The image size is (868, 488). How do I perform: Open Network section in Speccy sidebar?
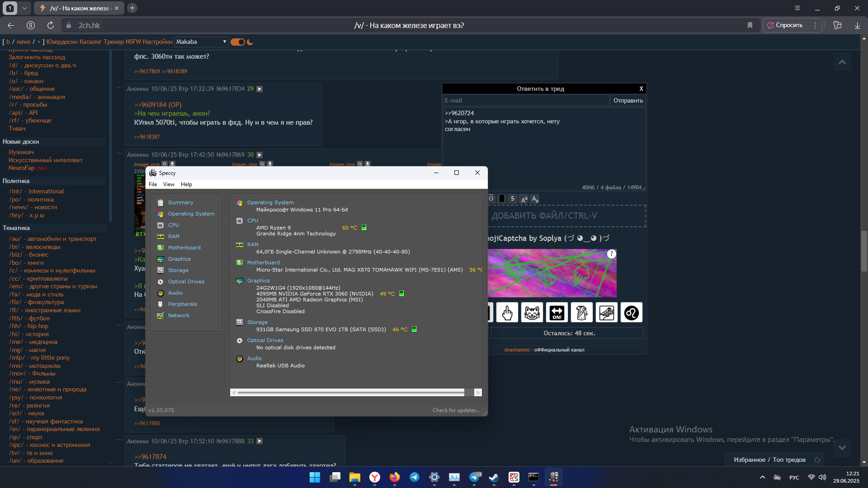click(179, 315)
